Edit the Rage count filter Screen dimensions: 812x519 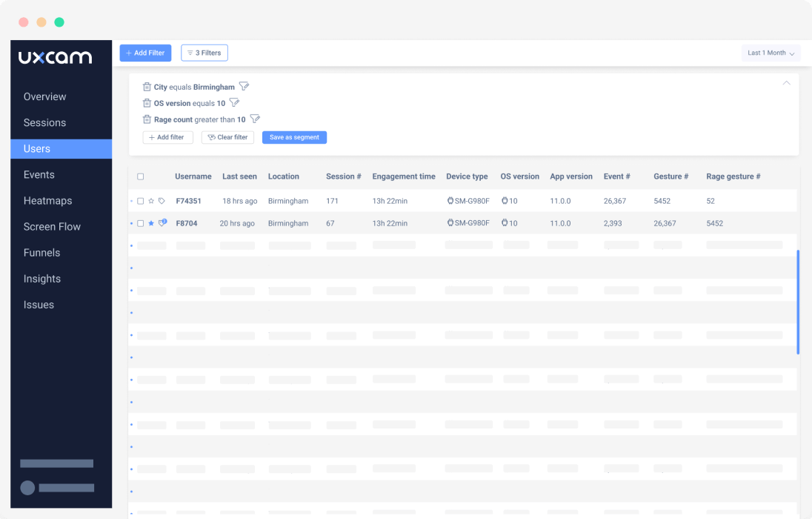[x=255, y=119]
